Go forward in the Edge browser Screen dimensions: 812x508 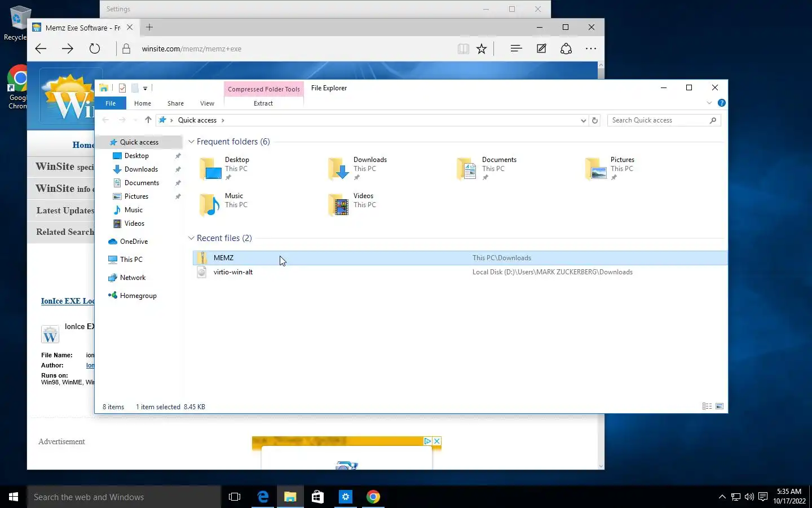pos(68,49)
